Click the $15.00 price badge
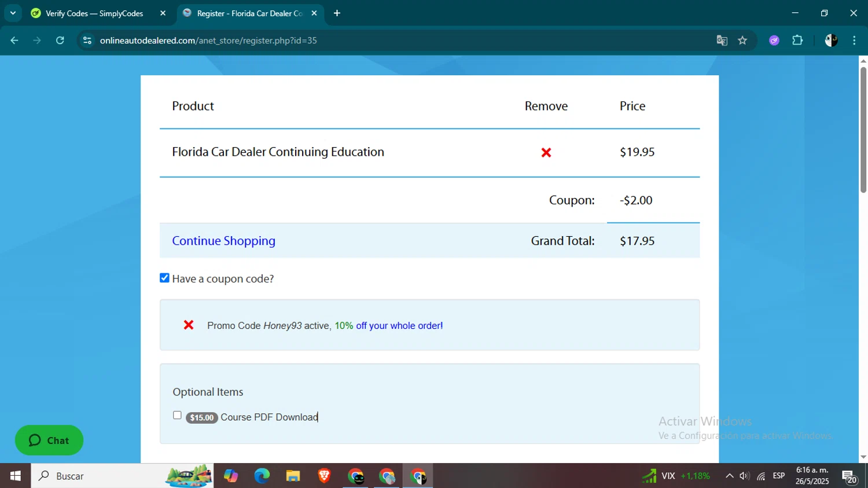 (x=201, y=417)
